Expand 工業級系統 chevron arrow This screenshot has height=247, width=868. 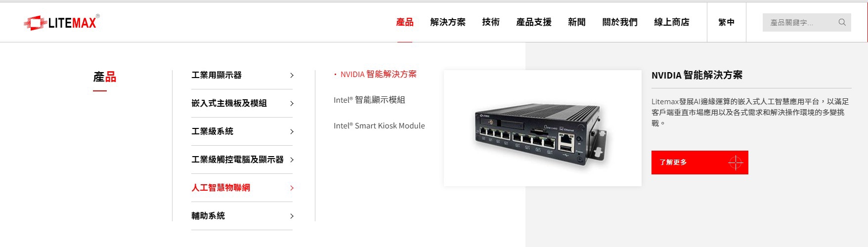[x=292, y=132]
